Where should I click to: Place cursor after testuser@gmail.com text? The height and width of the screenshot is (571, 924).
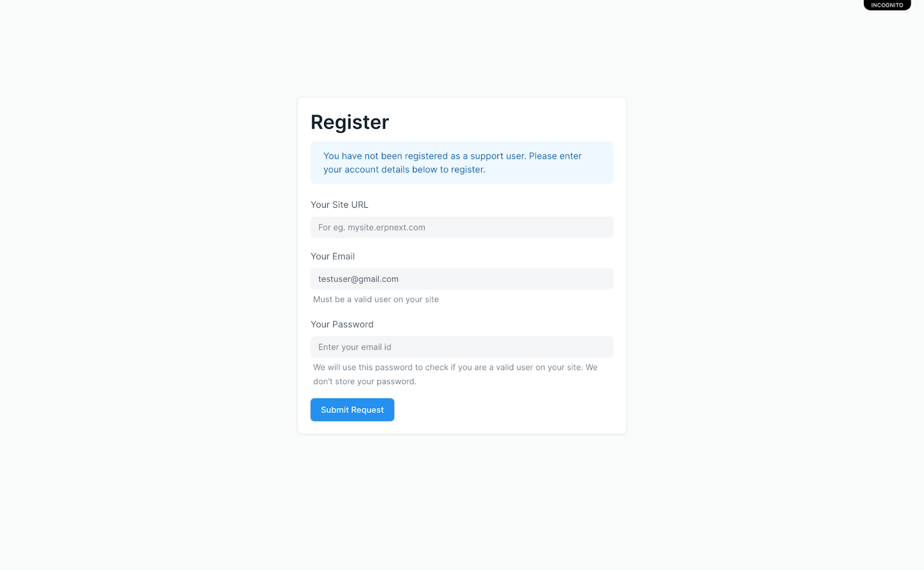tap(400, 279)
